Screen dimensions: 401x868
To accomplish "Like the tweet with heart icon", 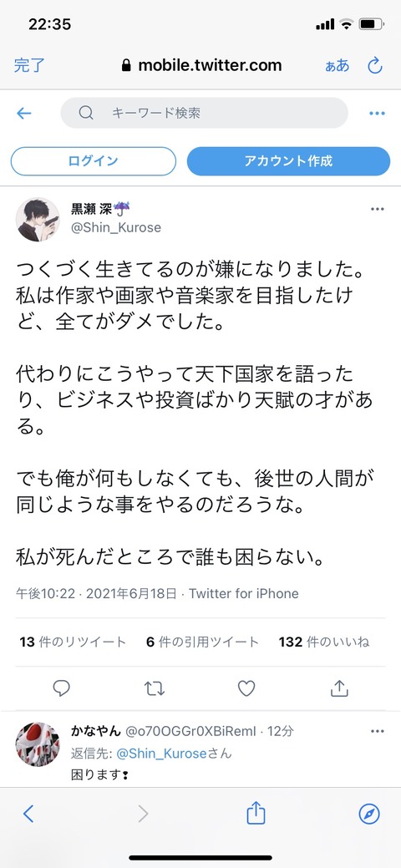I will [x=246, y=688].
